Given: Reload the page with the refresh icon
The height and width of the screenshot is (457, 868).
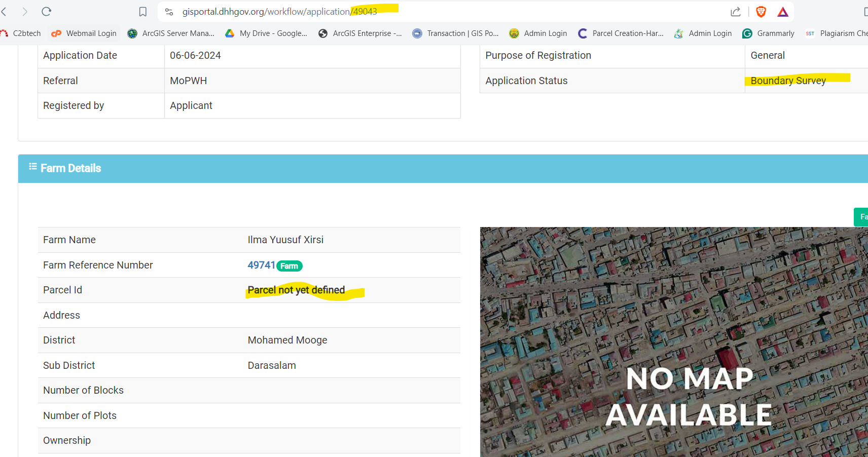Looking at the screenshot, I should coord(46,12).
